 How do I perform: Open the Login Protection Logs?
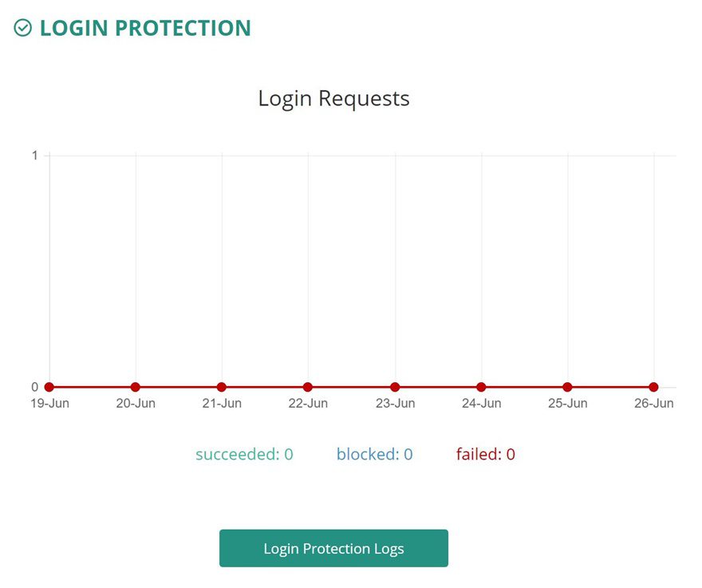click(x=333, y=548)
